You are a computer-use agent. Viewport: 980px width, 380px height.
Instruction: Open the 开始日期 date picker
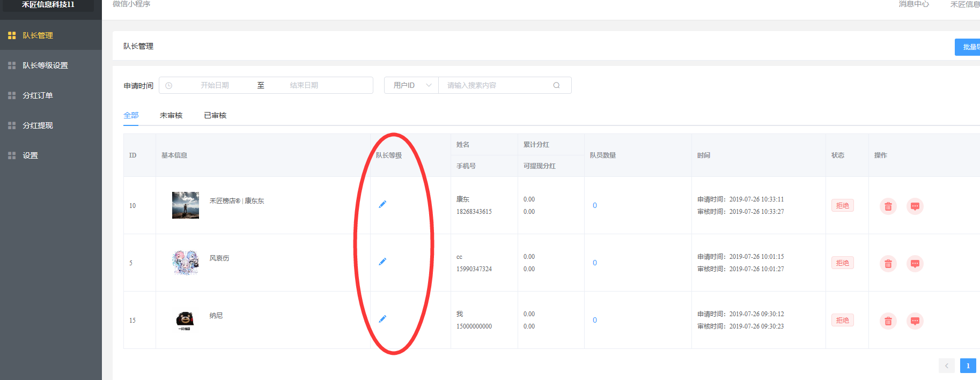point(215,85)
